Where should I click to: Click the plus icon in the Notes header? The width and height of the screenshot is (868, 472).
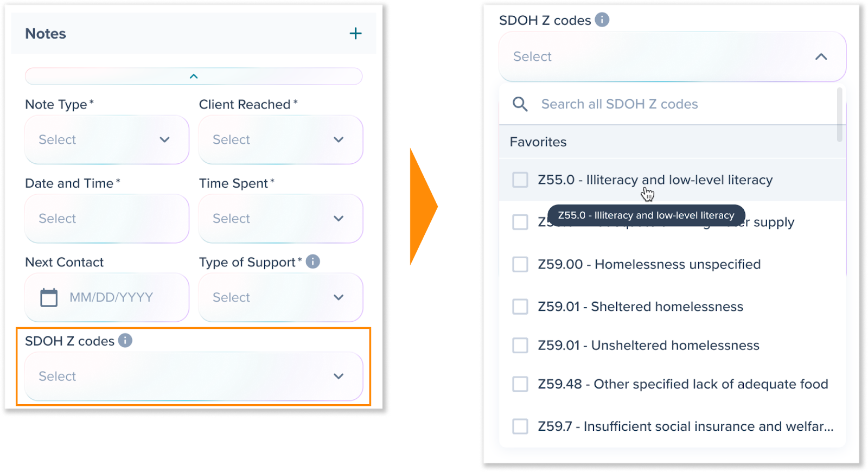pos(355,34)
